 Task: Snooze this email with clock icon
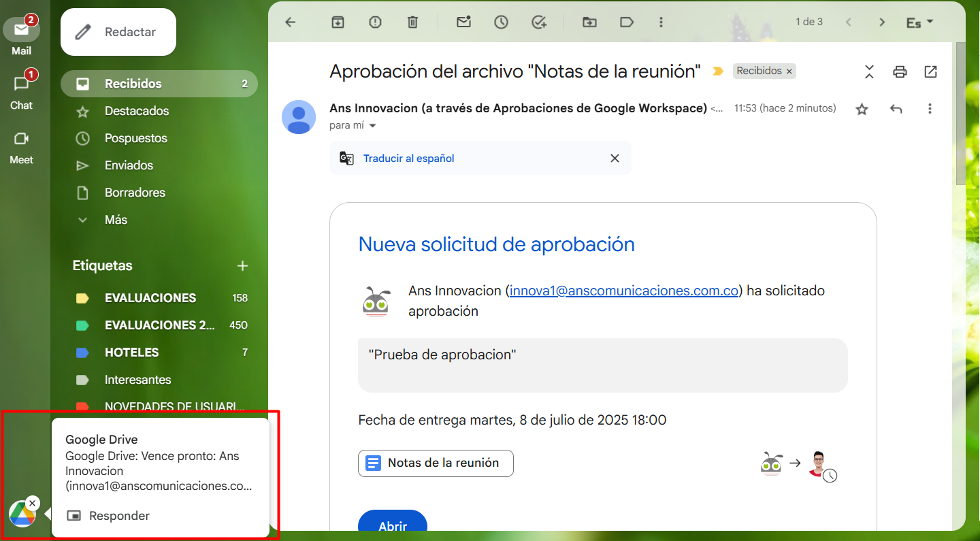pos(502,22)
